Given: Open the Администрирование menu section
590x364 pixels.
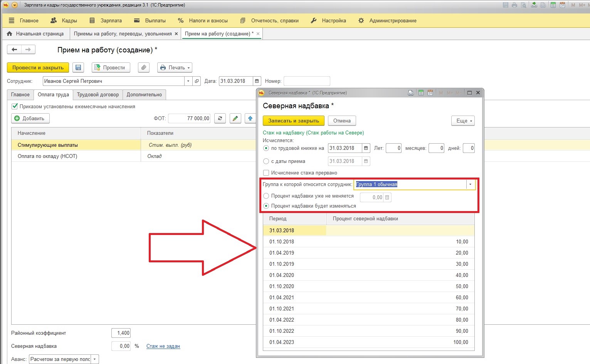Looking at the screenshot, I should 387,20.
